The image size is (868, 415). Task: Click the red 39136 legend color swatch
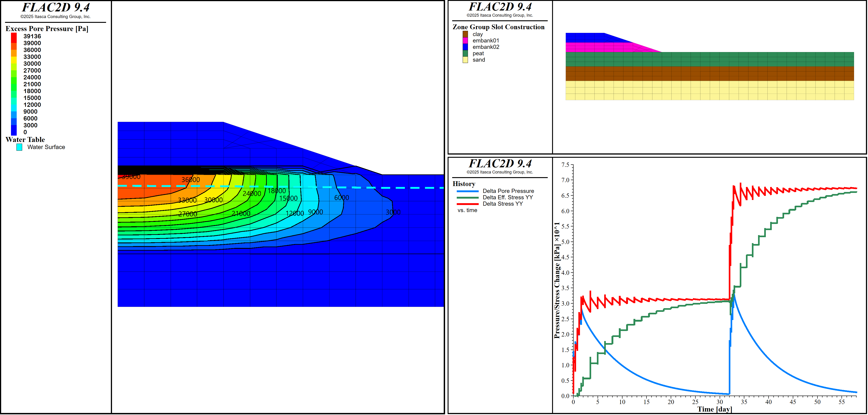coord(14,37)
